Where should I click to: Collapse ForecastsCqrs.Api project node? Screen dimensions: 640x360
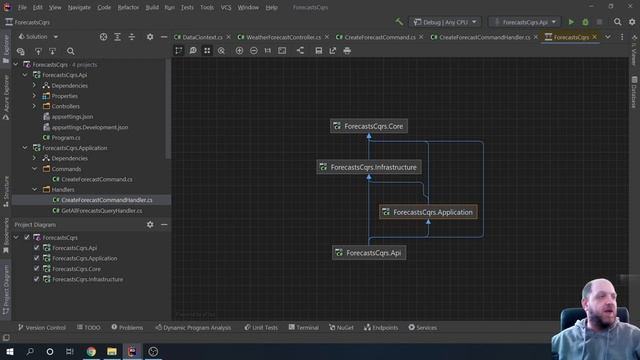tap(25, 75)
